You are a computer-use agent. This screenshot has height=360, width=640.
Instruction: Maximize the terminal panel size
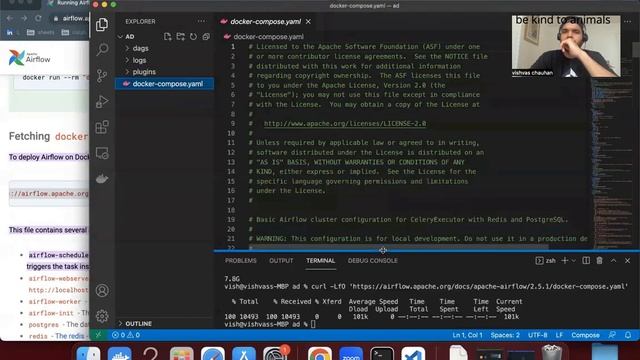coord(613,260)
